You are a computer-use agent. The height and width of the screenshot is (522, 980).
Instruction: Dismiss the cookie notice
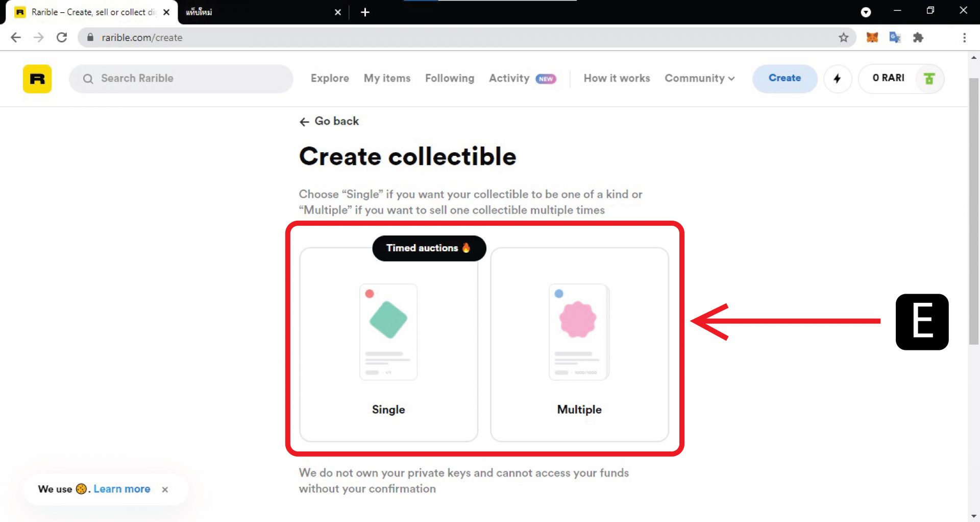(x=165, y=489)
